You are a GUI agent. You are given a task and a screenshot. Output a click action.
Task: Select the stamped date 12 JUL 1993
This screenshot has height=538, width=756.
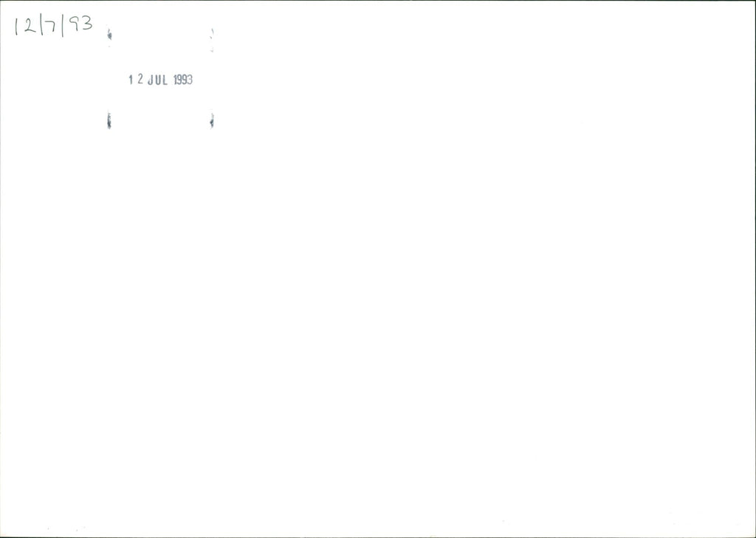tap(160, 80)
